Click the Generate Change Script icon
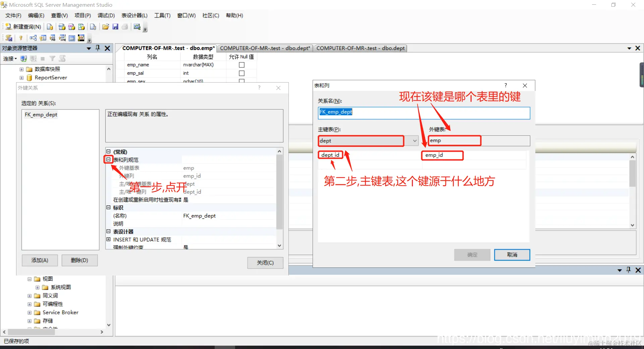This screenshot has width=644, height=349. 8,38
